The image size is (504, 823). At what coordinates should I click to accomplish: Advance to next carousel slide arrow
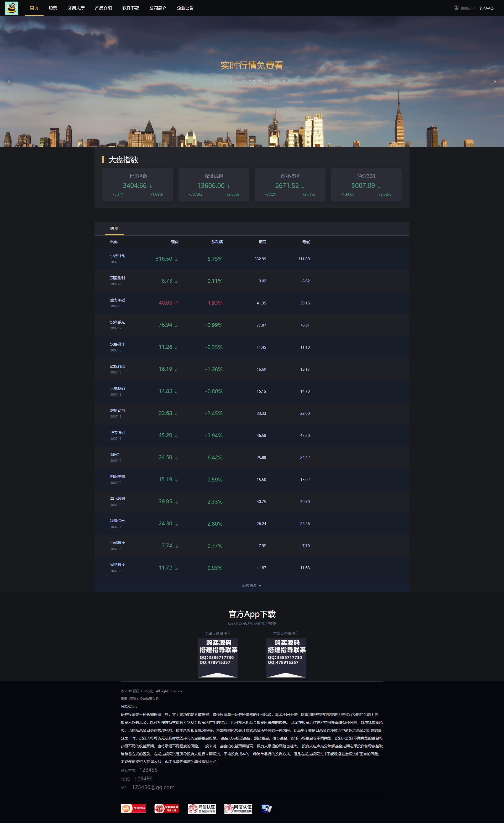(x=495, y=81)
